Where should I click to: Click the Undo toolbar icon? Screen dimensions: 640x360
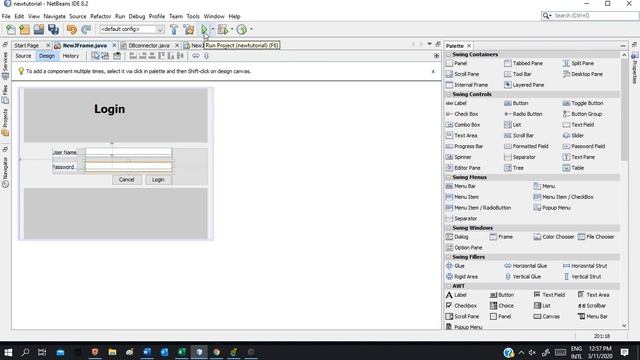pos(72,29)
